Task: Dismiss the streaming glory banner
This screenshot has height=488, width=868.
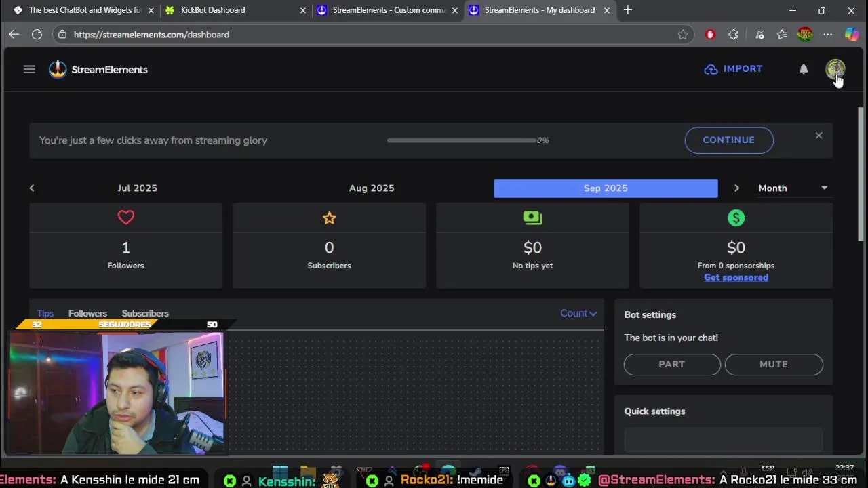Action: pyautogui.click(x=818, y=136)
